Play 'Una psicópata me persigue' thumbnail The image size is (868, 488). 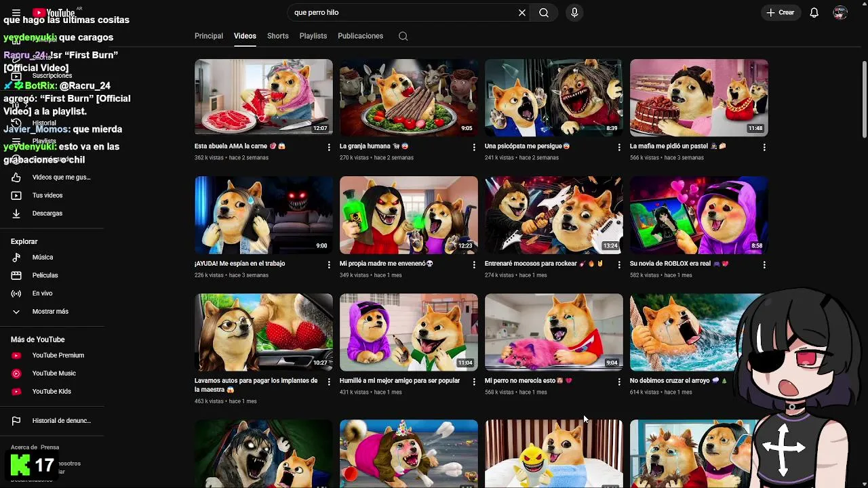554,98
